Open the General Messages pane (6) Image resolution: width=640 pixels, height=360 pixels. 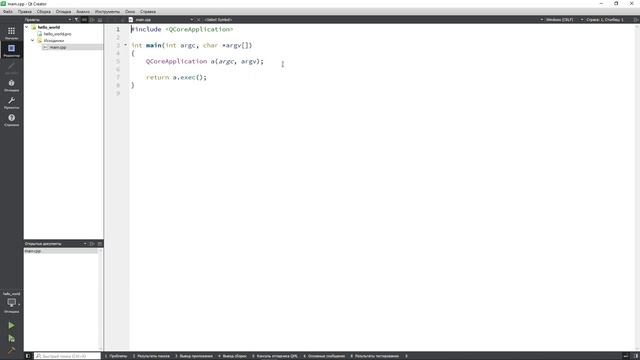click(x=324, y=356)
